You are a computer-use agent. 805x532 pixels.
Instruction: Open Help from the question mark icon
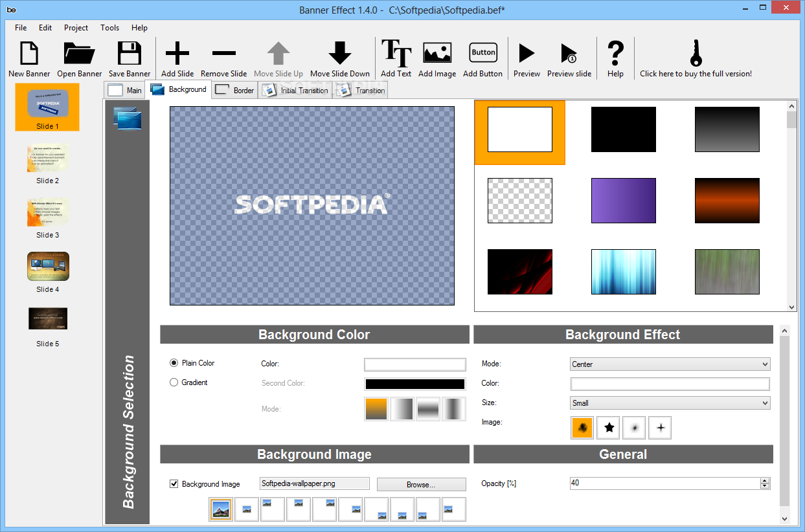click(616, 59)
